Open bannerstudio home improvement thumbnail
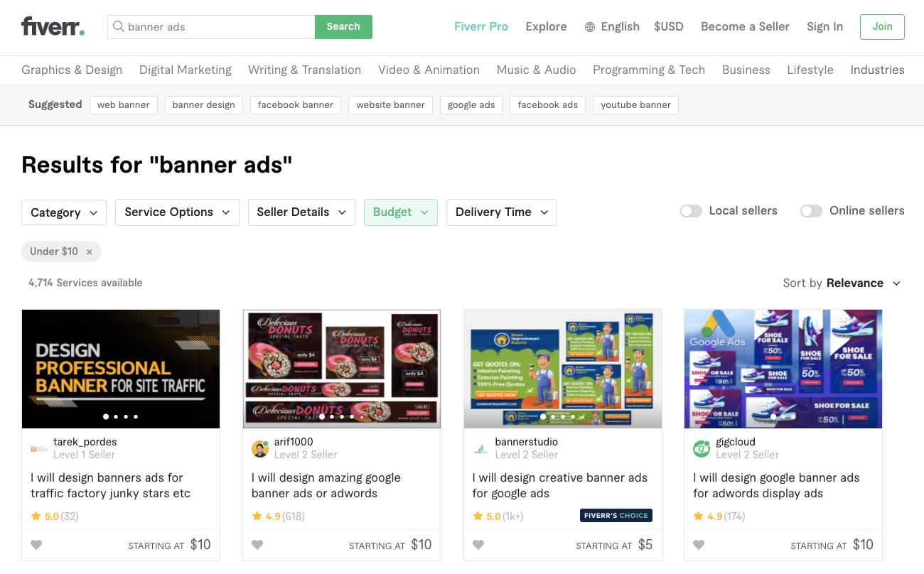 pyautogui.click(x=563, y=369)
